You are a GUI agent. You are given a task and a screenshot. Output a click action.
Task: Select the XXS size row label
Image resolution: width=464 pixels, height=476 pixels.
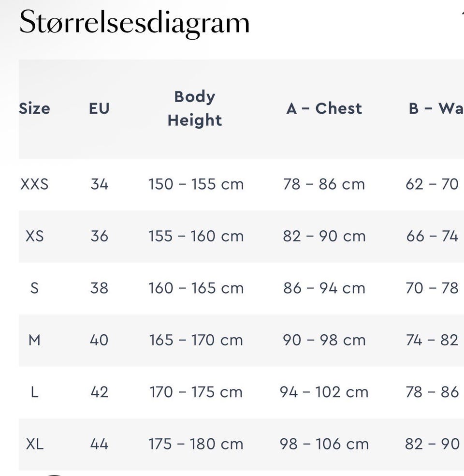point(34,184)
